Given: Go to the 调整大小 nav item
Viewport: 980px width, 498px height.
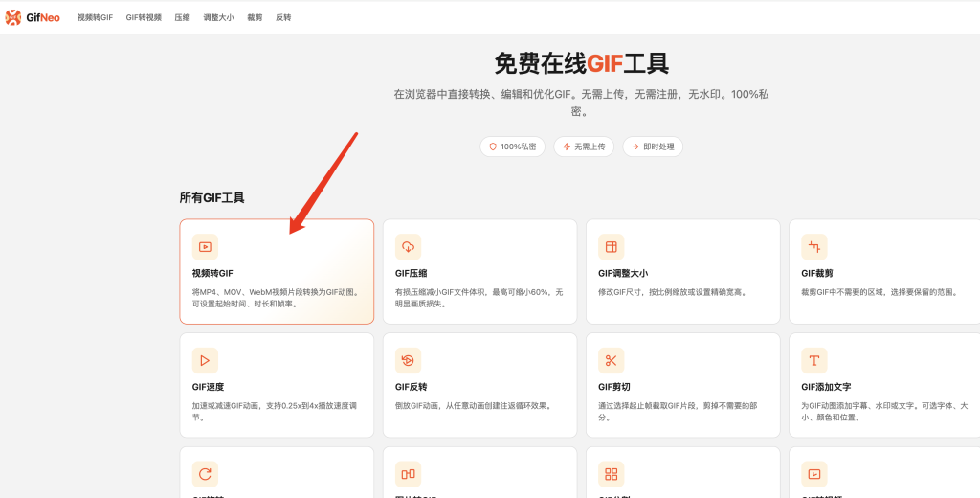Looking at the screenshot, I should (x=219, y=17).
